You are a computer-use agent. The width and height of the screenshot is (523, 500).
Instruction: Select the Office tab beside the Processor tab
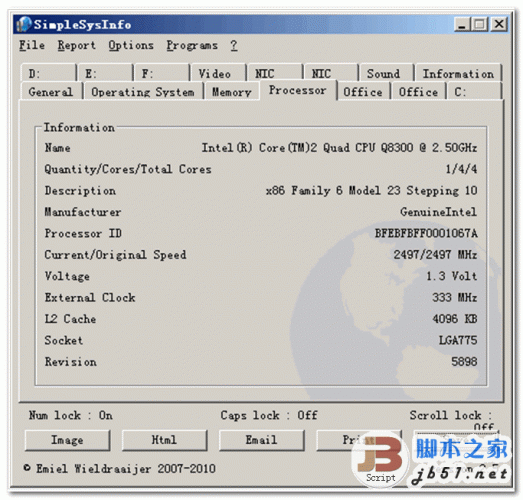tap(363, 91)
